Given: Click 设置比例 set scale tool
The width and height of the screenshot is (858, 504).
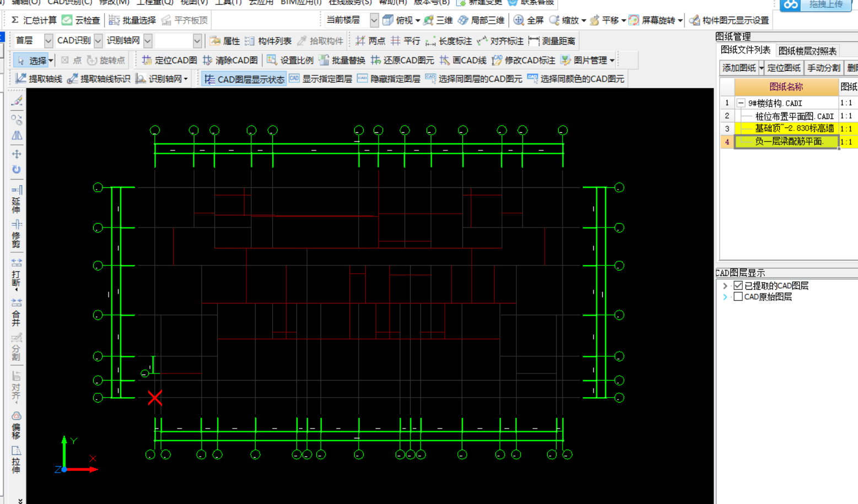Looking at the screenshot, I should point(290,60).
